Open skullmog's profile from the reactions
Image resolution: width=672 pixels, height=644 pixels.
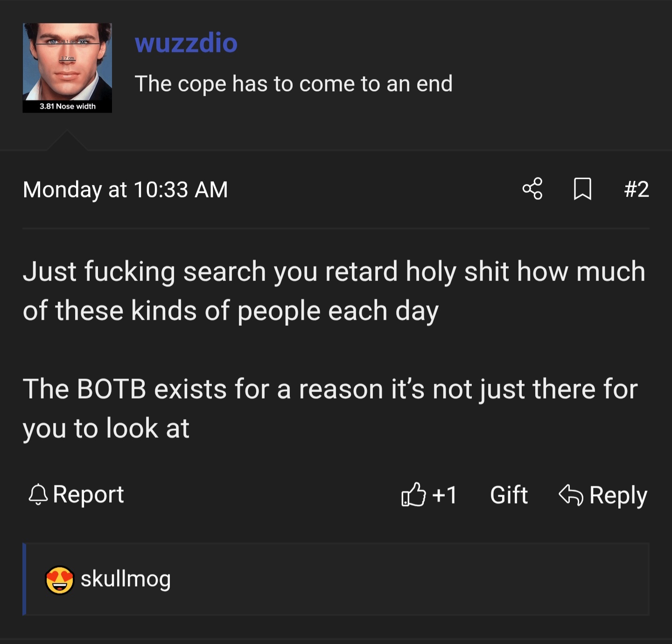coord(126,579)
